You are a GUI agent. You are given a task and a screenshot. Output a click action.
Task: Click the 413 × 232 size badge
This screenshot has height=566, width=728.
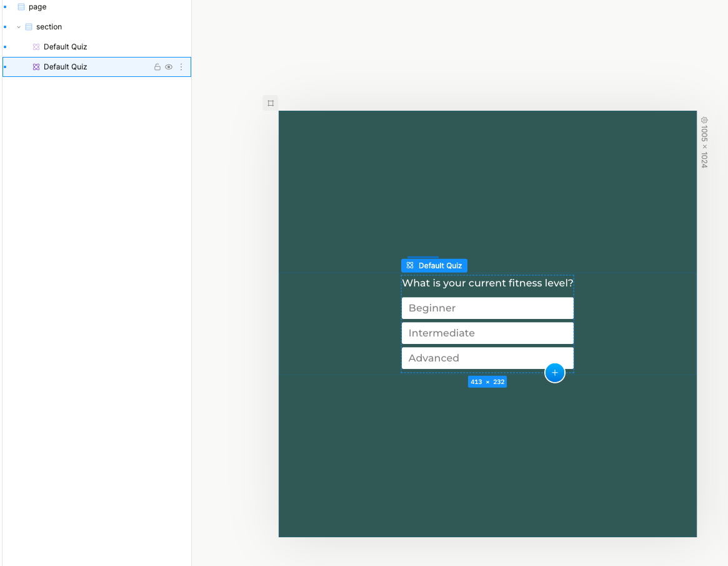(x=487, y=382)
